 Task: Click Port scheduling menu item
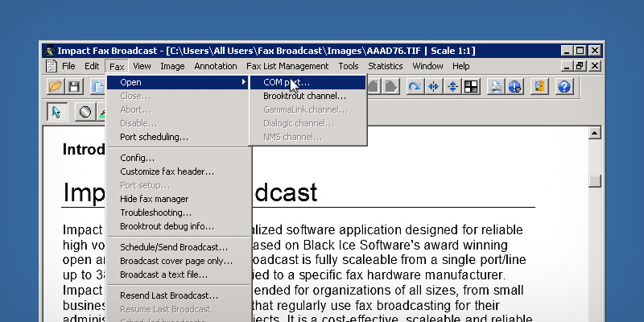[154, 137]
